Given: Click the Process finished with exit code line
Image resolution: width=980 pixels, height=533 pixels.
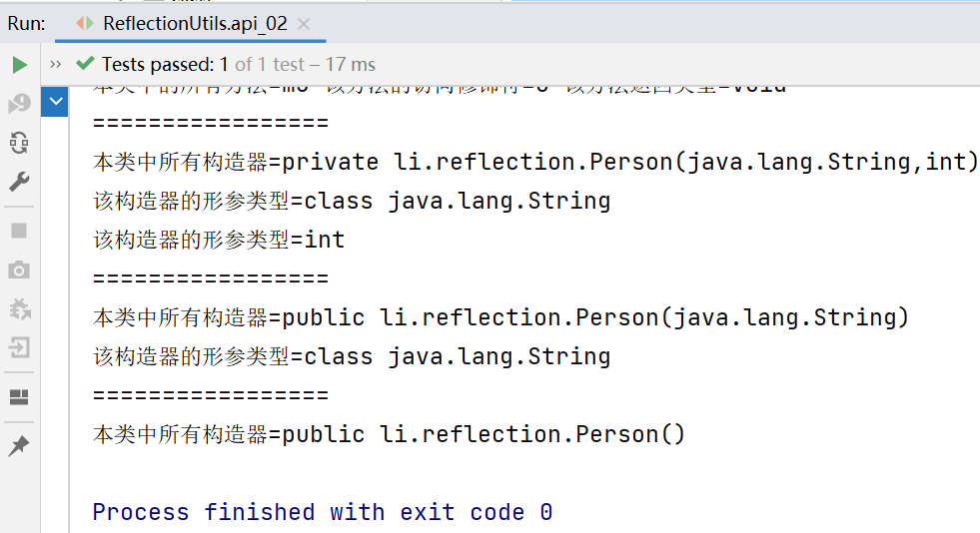Looking at the screenshot, I should [x=322, y=512].
